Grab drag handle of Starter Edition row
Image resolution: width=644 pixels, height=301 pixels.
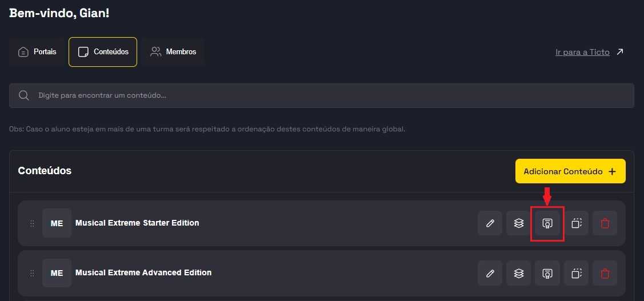(x=32, y=223)
